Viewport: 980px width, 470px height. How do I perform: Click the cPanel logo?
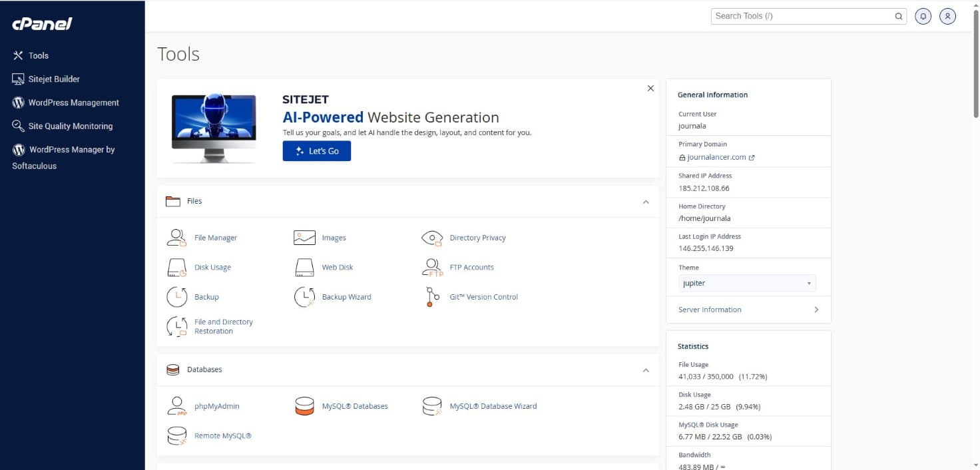(x=42, y=24)
